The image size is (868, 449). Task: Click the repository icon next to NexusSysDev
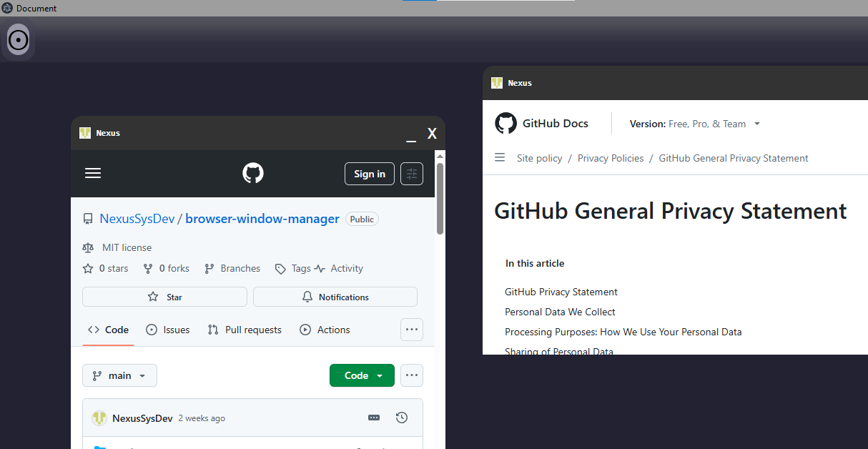[x=88, y=219]
